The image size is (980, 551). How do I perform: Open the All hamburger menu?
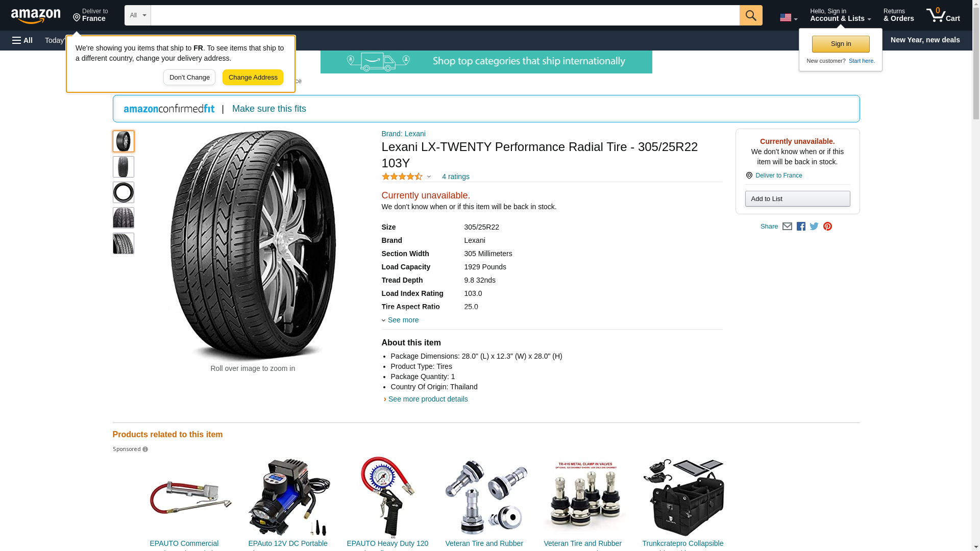(x=22, y=40)
